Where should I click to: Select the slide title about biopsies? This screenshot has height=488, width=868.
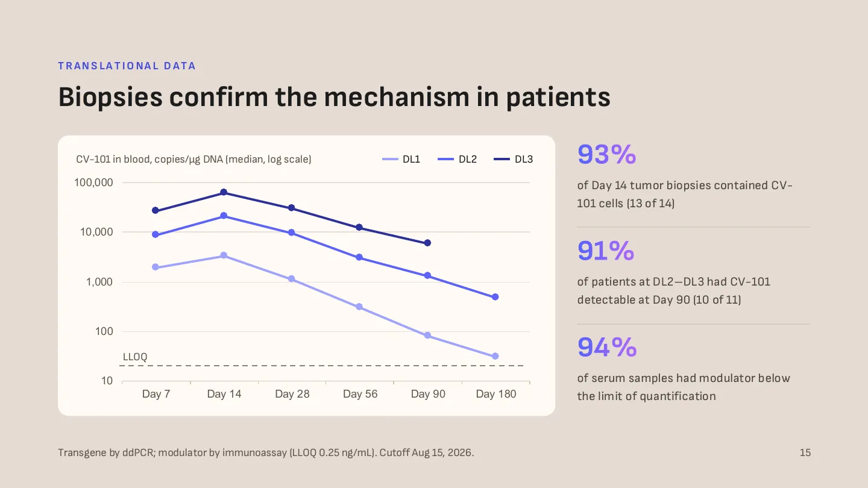[335, 98]
